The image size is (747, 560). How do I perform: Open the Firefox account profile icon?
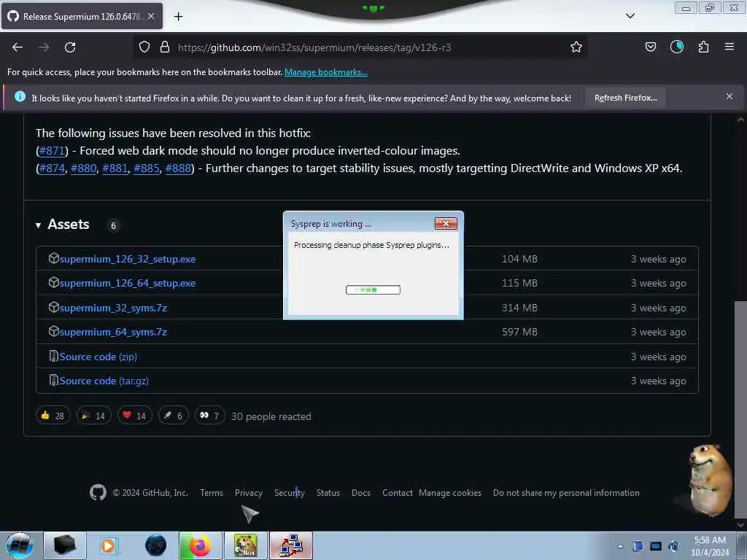pyautogui.click(x=676, y=47)
